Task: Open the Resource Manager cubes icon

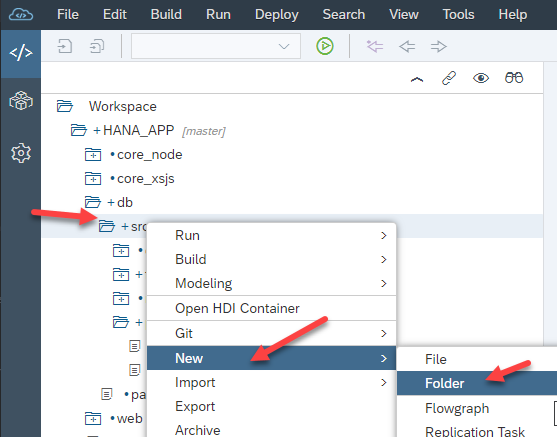Action: pos(21,101)
